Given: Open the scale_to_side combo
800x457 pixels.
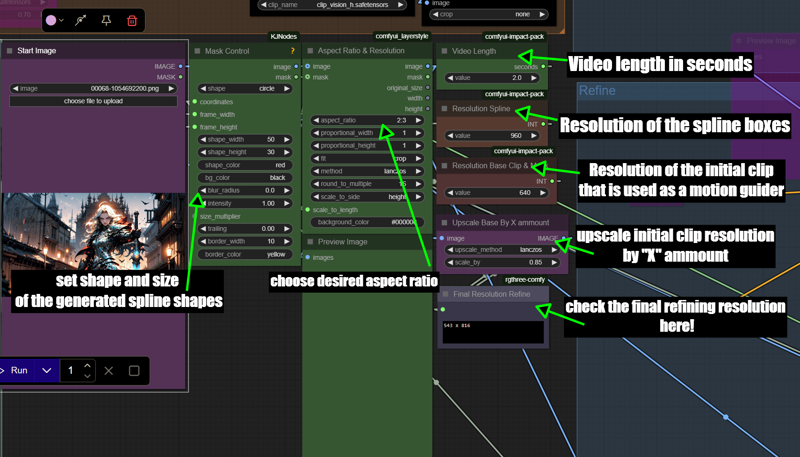Looking at the screenshot, I should 367,197.
